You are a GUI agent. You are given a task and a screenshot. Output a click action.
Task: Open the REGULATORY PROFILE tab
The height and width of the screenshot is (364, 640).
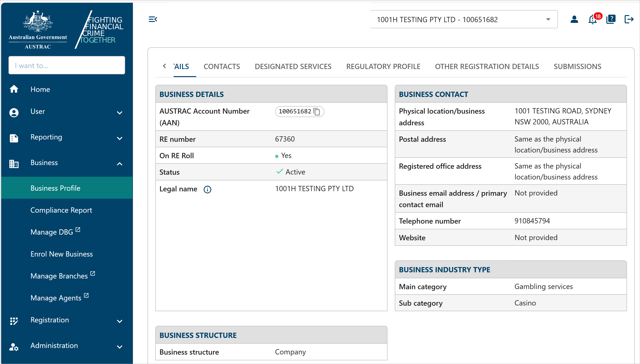coord(383,67)
